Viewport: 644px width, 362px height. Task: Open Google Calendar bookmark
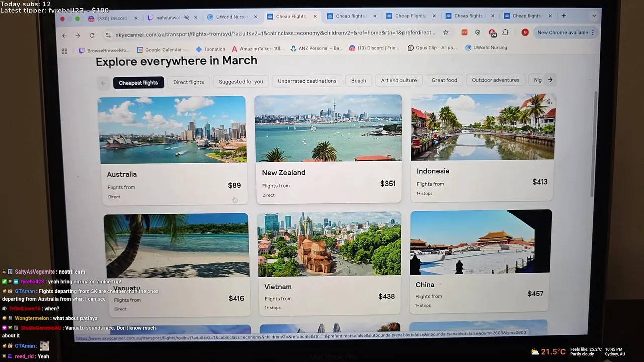[x=163, y=50]
